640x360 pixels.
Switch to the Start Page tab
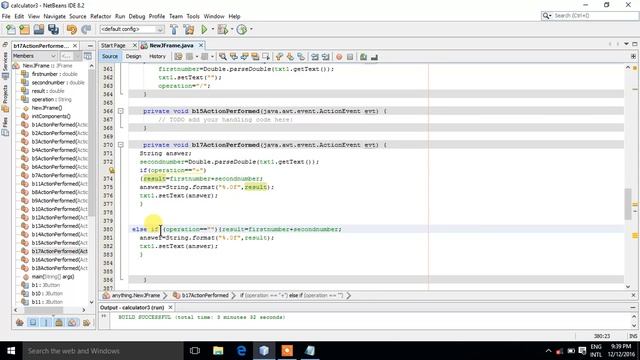pyautogui.click(x=113, y=45)
